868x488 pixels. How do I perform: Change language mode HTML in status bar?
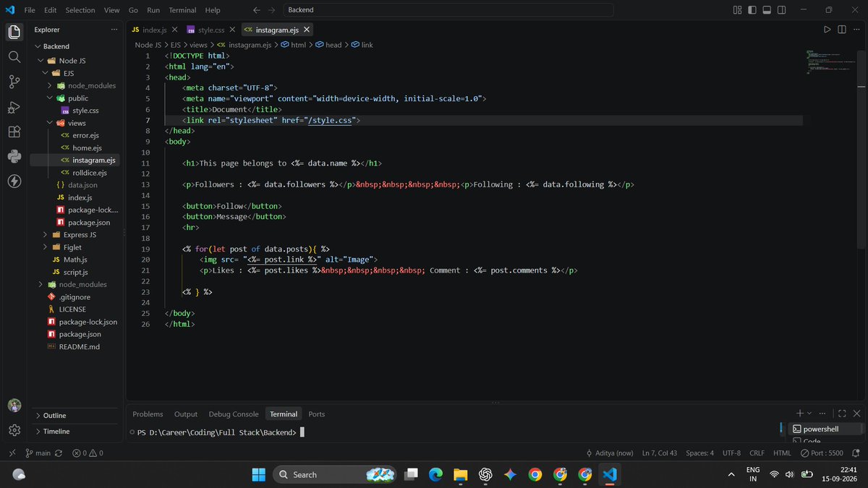[x=782, y=453]
